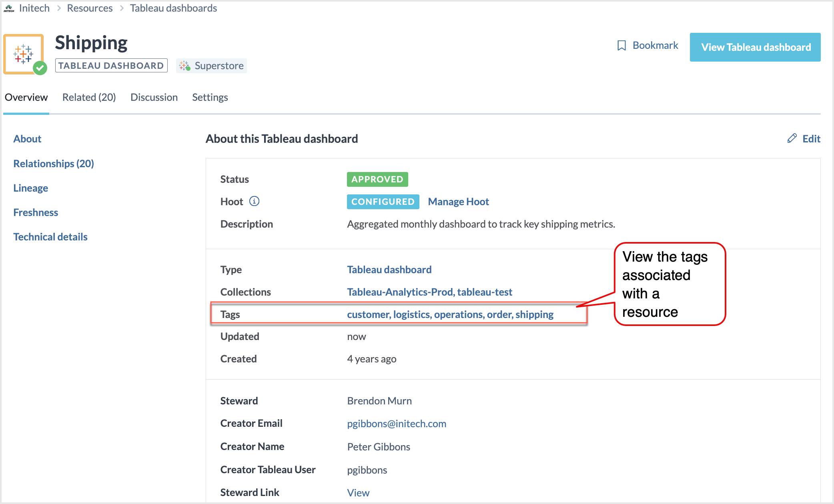The image size is (834, 504).
Task: Open the Manage Hoot link
Action: 458,202
